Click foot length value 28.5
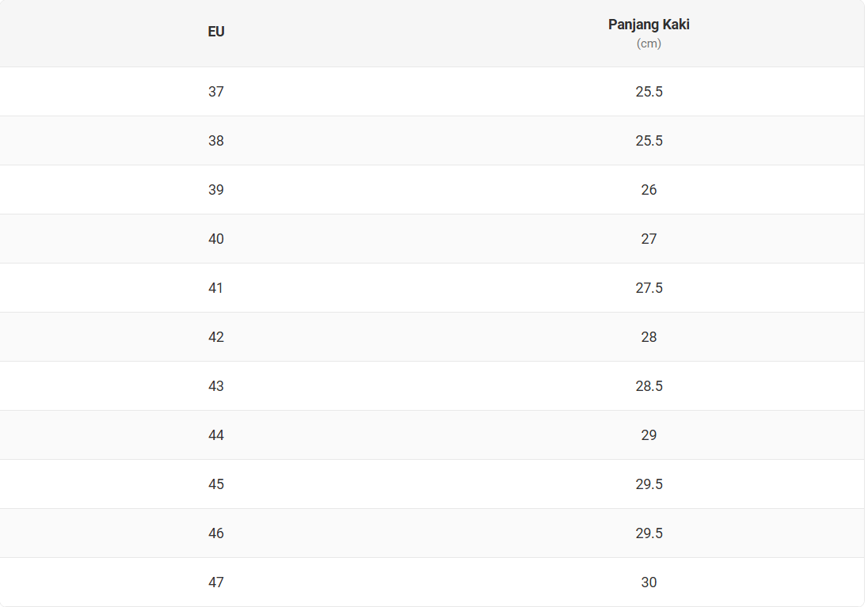The width and height of the screenshot is (868, 607). click(649, 386)
